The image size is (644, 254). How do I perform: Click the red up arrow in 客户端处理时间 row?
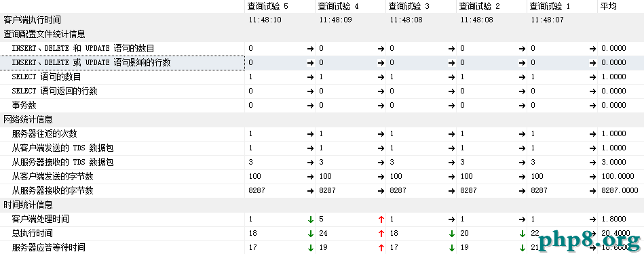click(x=381, y=219)
